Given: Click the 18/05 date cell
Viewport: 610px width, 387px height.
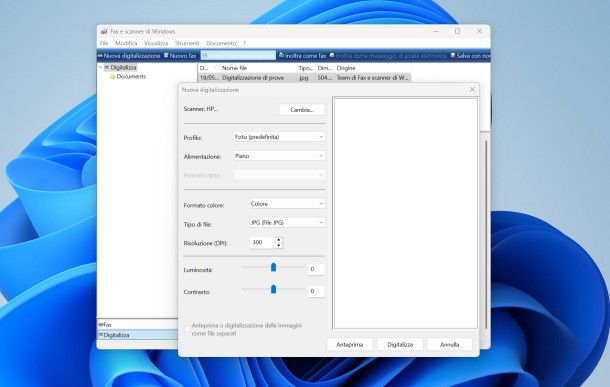Looking at the screenshot, I should tap(209, 77).
